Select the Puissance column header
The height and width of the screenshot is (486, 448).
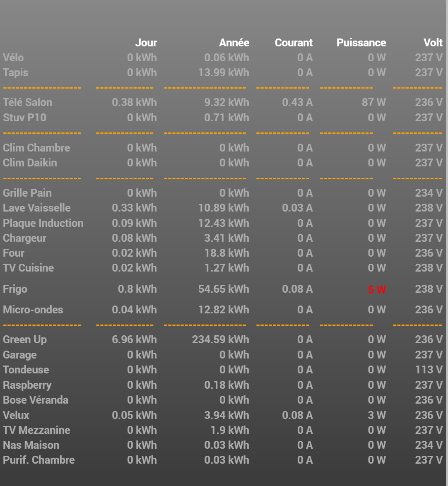(361, 43)
